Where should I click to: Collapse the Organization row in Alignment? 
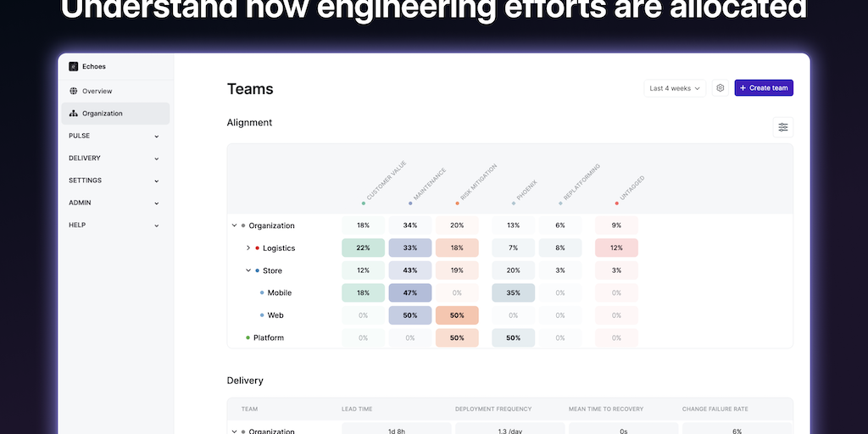[234, 225]
